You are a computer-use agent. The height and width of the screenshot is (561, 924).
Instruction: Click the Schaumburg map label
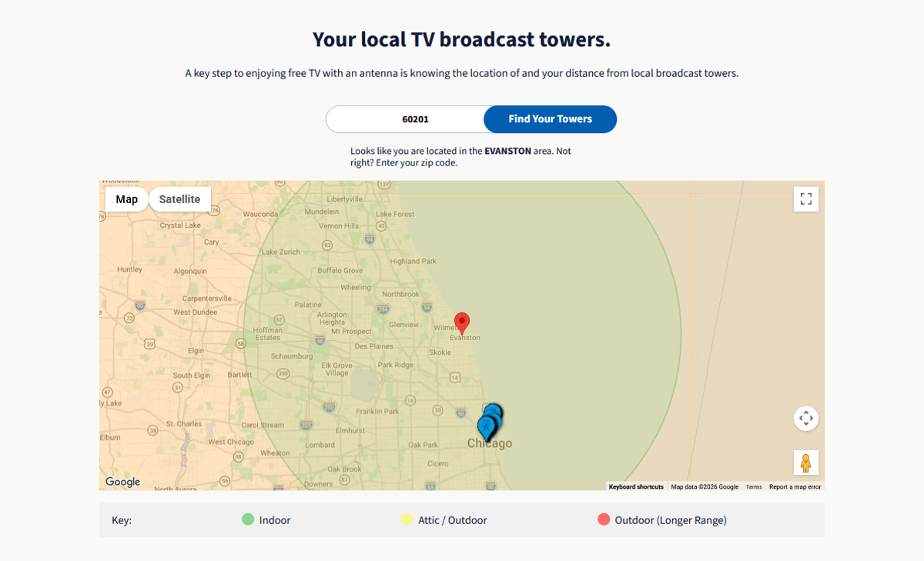pos(292,356)
